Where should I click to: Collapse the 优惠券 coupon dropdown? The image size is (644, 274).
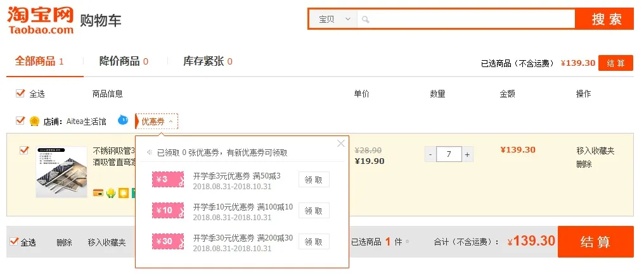coord(157,121)
